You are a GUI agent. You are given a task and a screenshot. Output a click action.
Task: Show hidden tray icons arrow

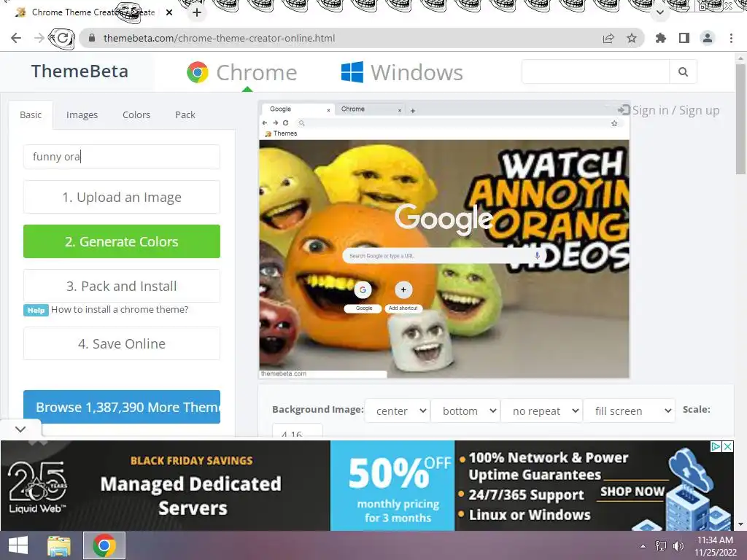coord(643,546)
